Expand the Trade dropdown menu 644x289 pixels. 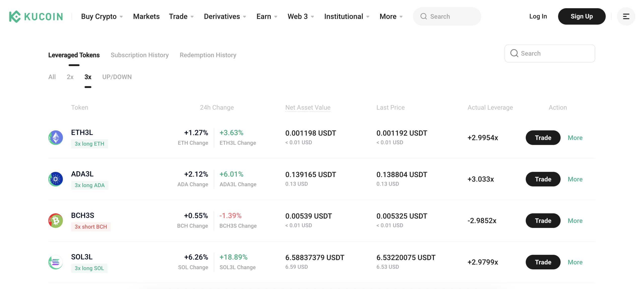181,17
